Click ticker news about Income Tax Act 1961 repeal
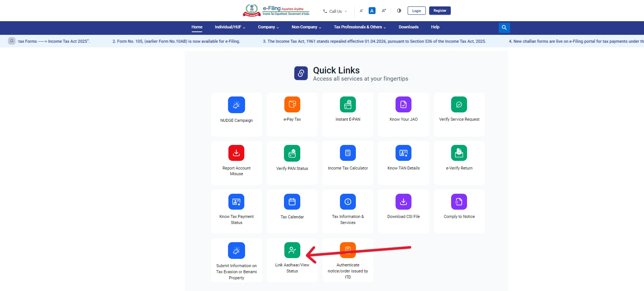This screenshot has height=291, width=644. pyautogui.click(x=374, y=41)
